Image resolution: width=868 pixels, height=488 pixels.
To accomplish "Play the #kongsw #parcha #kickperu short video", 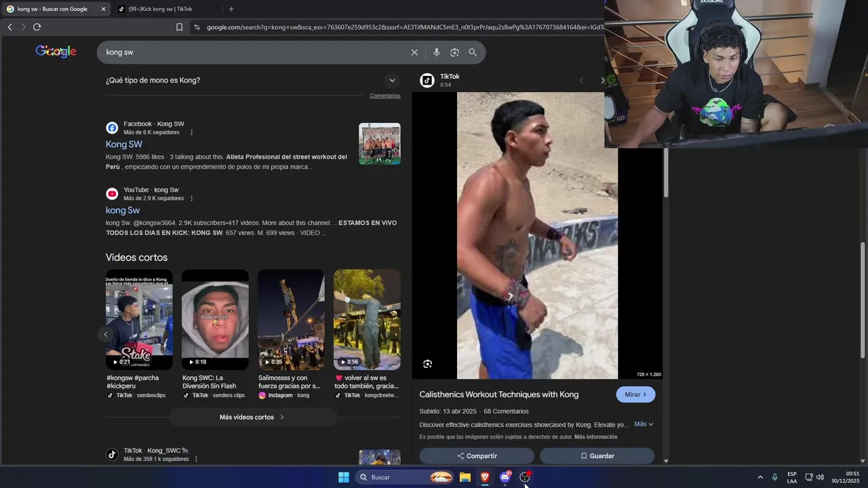I will 139,320.
